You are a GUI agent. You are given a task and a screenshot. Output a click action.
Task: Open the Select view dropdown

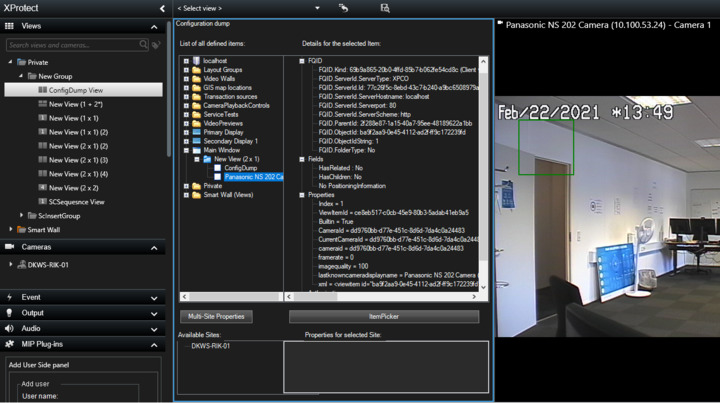[x=317, y=8]
